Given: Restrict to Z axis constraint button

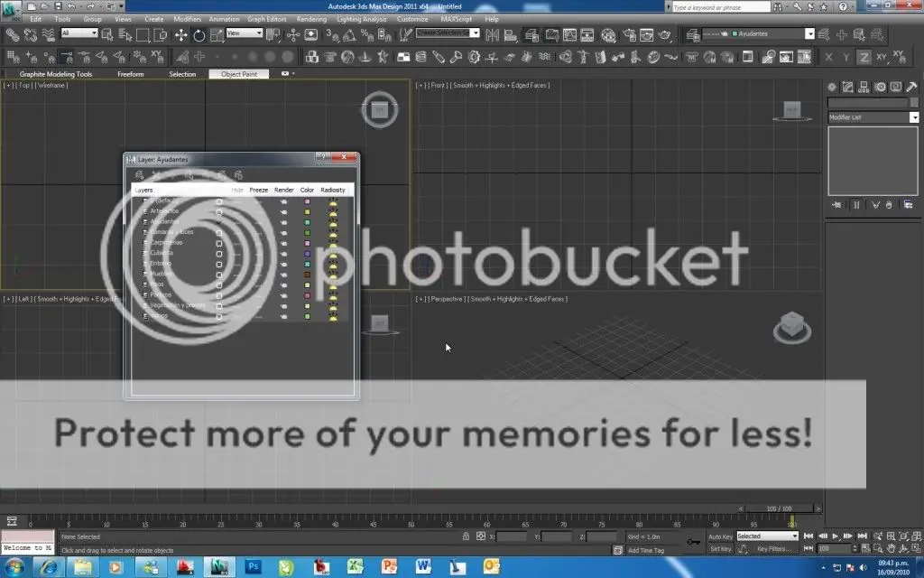Looking at the screenshot, I should coord(864,57).
